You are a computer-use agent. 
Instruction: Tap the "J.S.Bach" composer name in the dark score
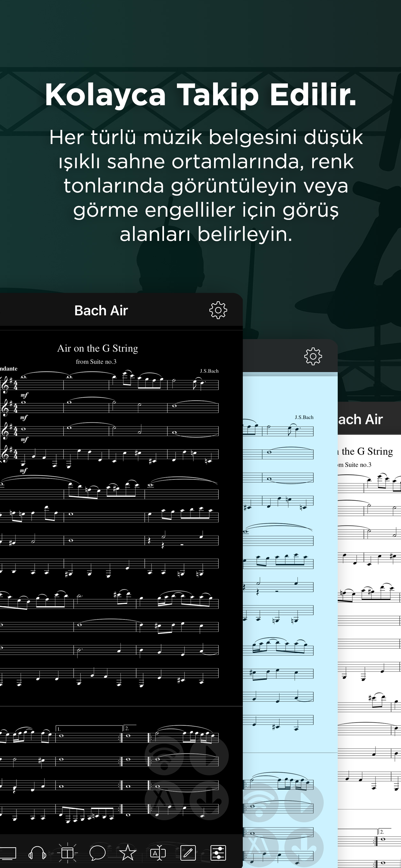click(209, 371)
